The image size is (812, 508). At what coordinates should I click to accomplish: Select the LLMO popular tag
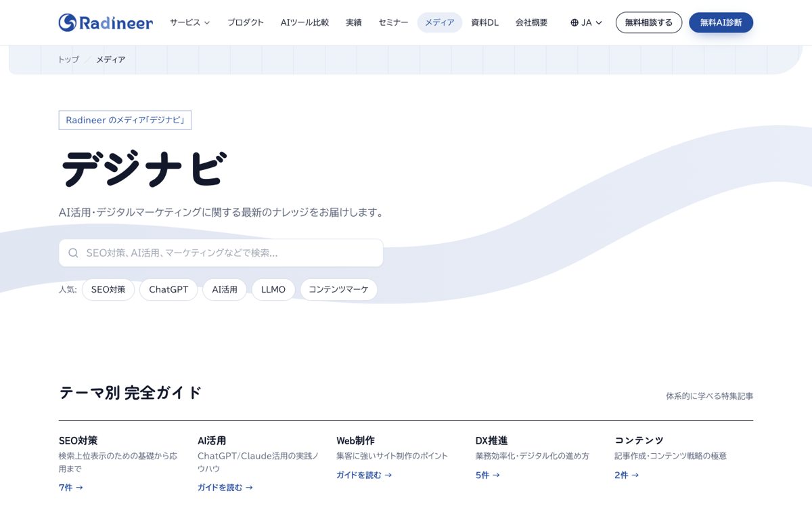click(273, 289)
